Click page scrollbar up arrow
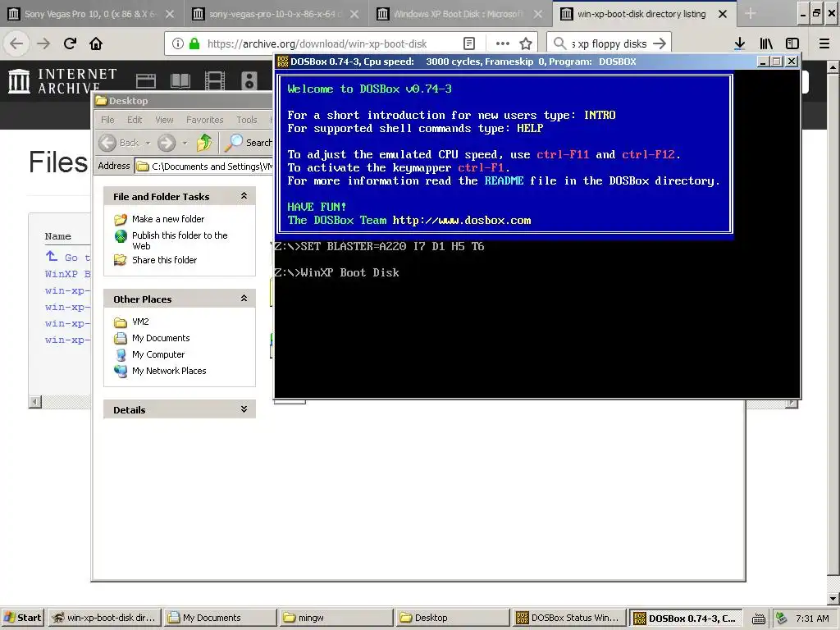The image size is (840, 630). [x=833, y=67]
